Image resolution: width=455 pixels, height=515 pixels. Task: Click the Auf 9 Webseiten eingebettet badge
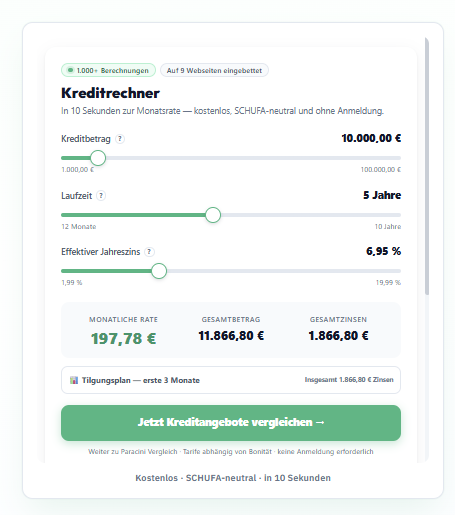(x=214, y=70)
